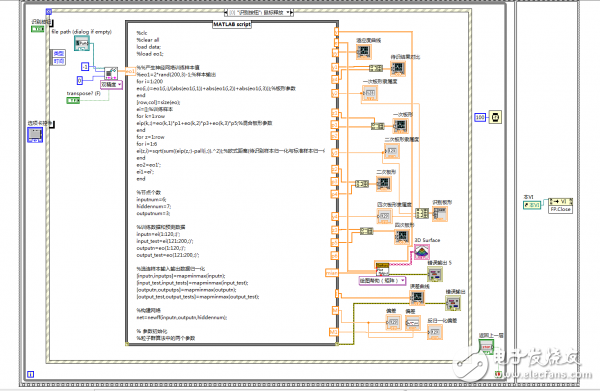Select the file path control terminal
This screenshot has height=391, width=600.
click(82, 44)
